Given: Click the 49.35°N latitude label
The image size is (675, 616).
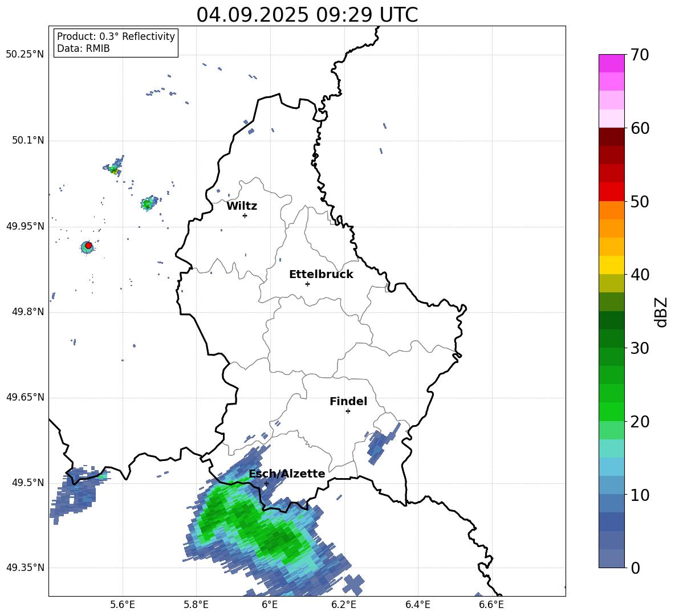Looking at the screenshot, I should 25,568.
